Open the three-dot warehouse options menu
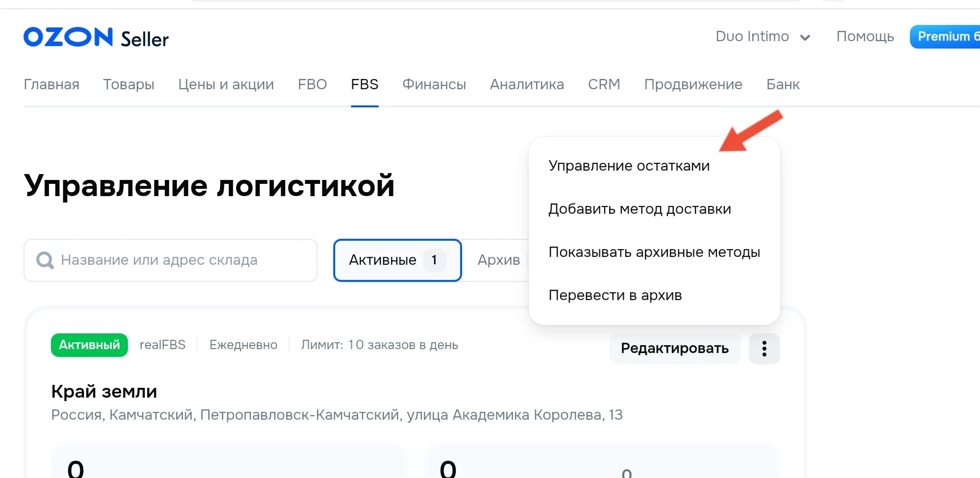The height and width of the screenshot is (478, 980). click(764, 349)
